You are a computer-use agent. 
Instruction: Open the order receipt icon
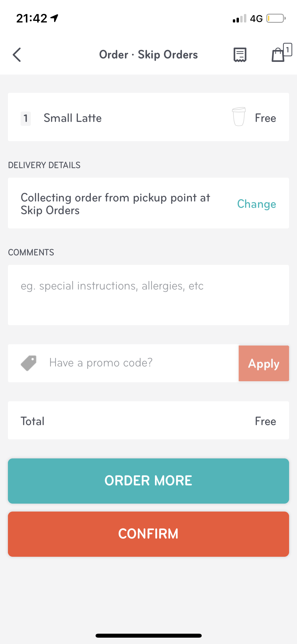240,55
